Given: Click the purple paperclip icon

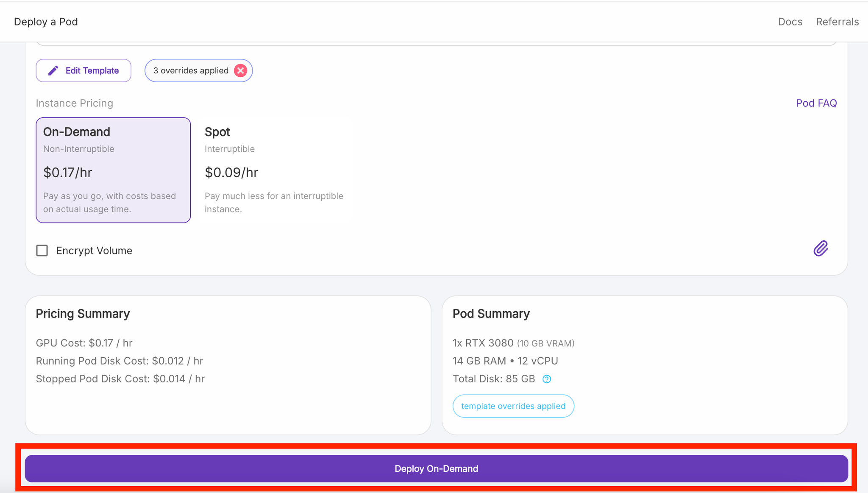Looking at the screenshot, I should (x=821, y=248).
